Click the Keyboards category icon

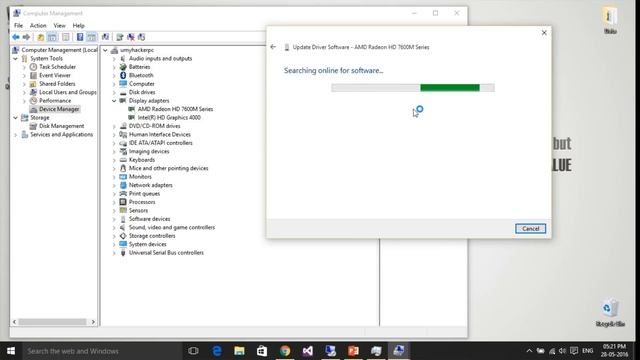pos(123,160)
